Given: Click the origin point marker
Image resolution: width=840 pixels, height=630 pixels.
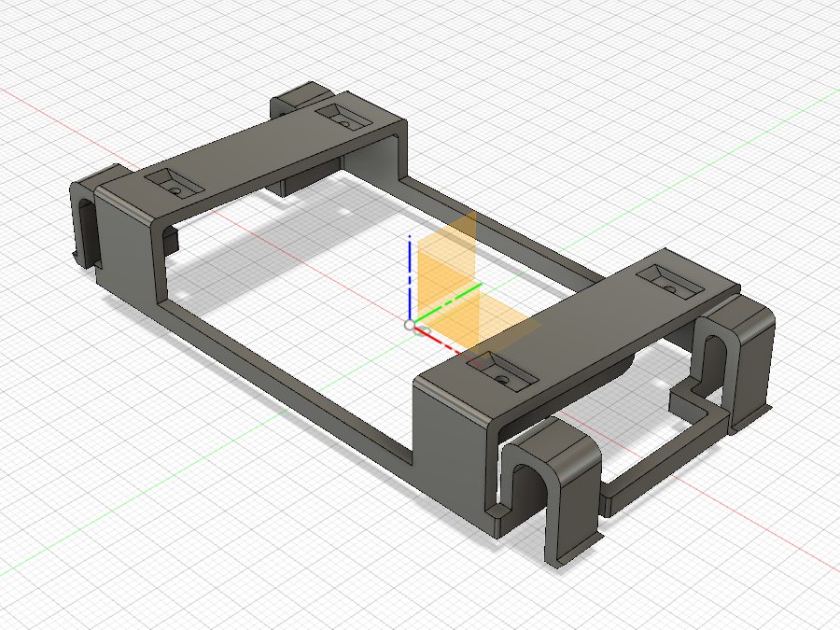Looking at the screenshot, I should tap(411, 323).
